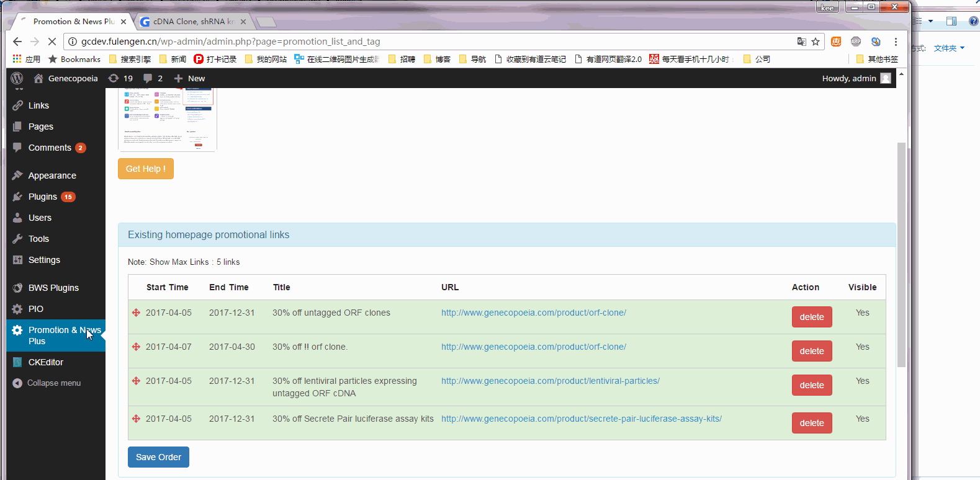Click the browser back arrow

point(17,42)
